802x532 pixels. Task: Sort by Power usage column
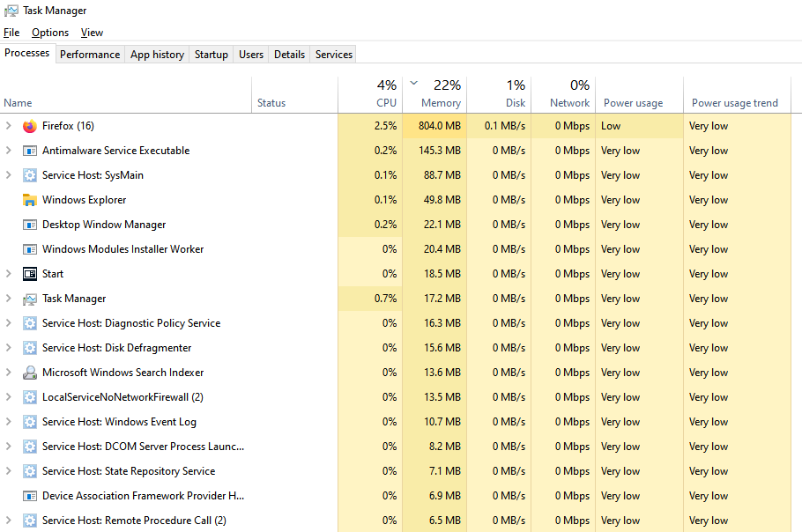[x=639, y=95]
